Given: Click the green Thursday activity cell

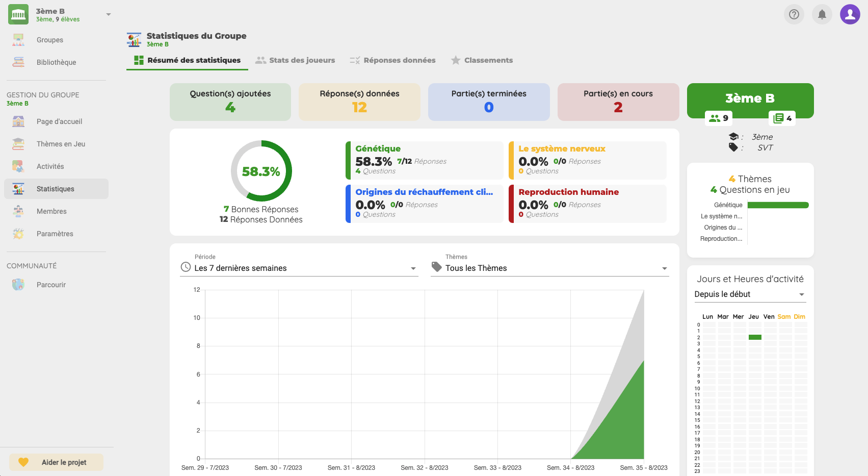Looking at the screenshot, I should coord(755,337).
